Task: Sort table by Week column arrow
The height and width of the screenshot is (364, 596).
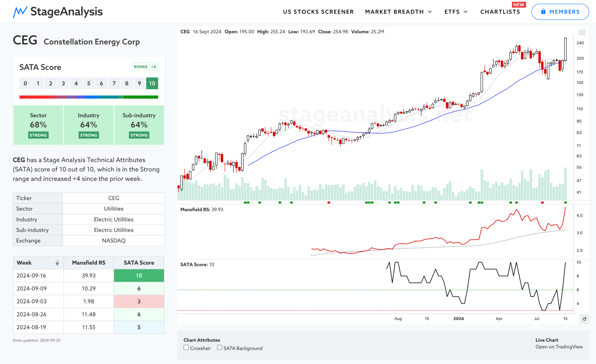Action: (x=57, y=263)
